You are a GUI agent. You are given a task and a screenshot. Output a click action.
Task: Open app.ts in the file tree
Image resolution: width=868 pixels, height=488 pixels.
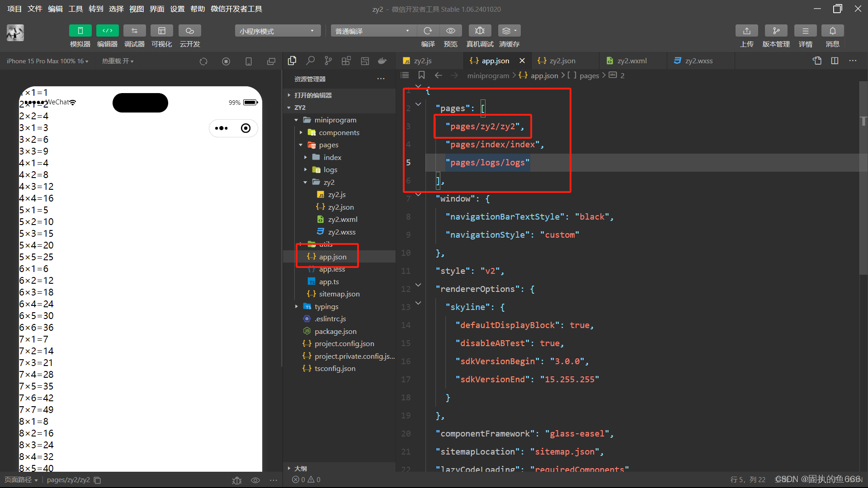click(329, 282)
